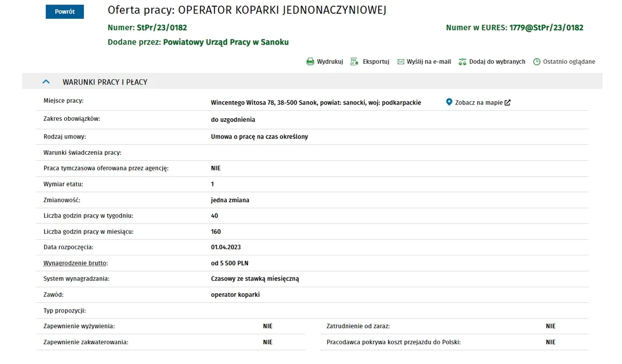Click the value operator koparki
Image resolution: width=622 pixels, height=364 pixels.
pos(235,295)
